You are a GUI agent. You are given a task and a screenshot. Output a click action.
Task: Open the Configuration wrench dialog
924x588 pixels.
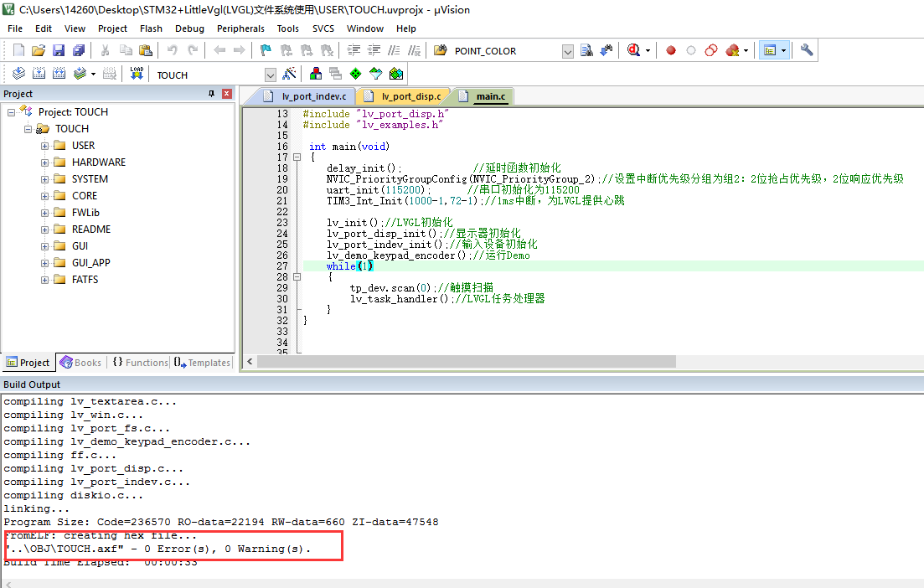(807, 49)
